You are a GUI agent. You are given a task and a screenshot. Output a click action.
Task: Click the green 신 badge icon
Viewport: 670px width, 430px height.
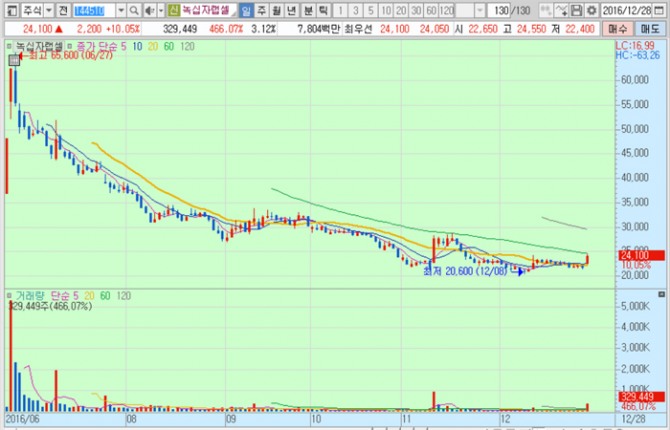point(172,10)
